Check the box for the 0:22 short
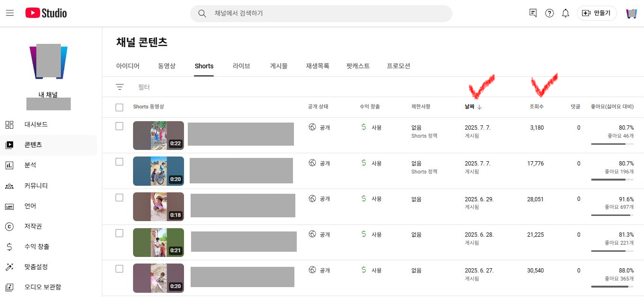644x297 pixels. tap(119, 126)
